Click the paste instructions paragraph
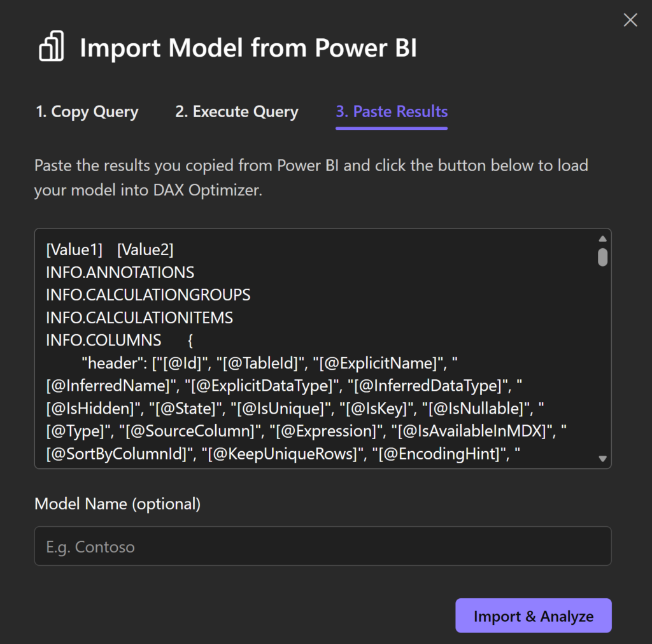This screenshot has height=644, width=652. [311, 178]
